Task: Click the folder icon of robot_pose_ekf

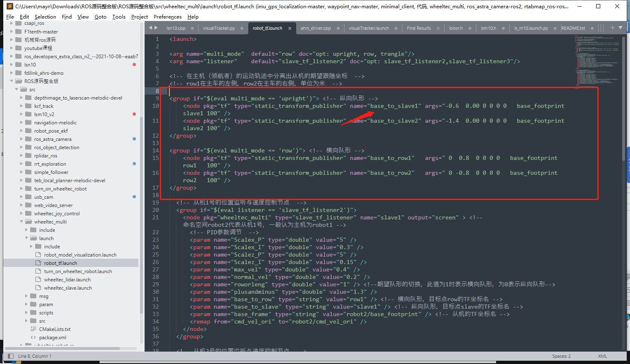Action: click(x=29, y=131)
